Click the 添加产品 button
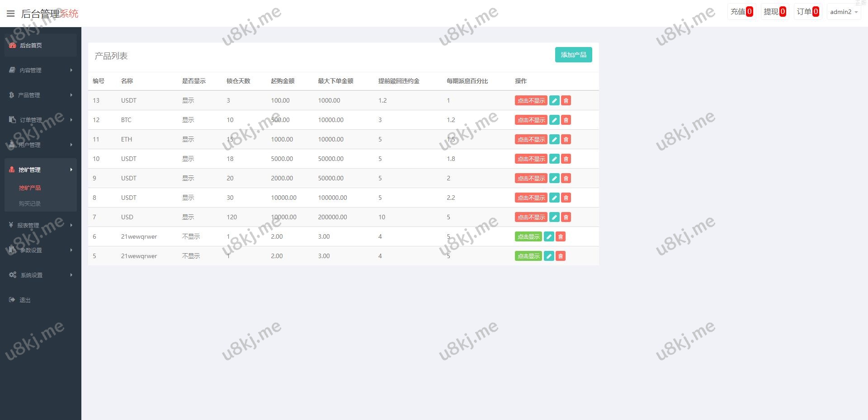The image size is (868, 420). pos(573,55)
